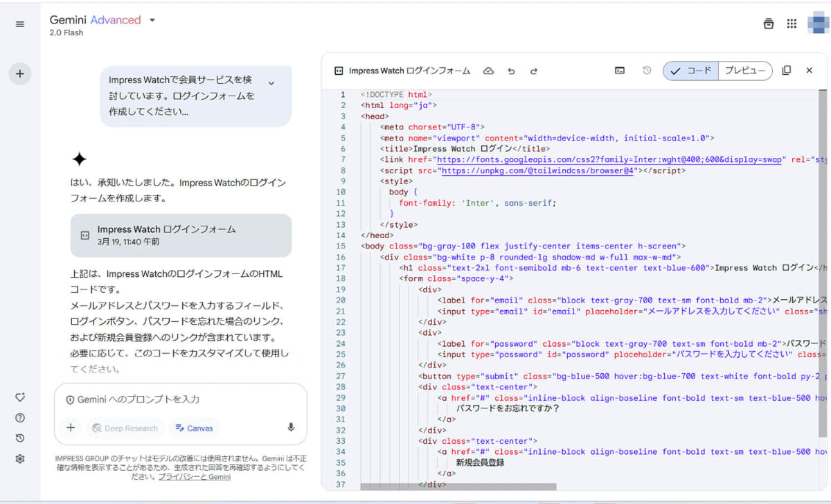Open the settings gear in the left sidebar

[x=20, y=458]
